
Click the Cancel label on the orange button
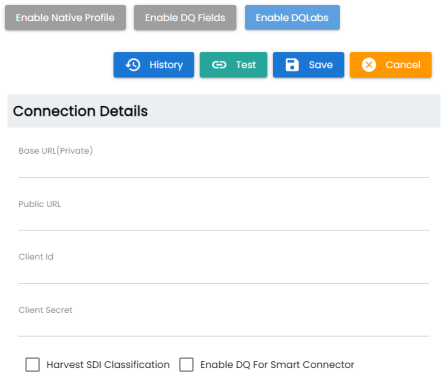(x=403, y=65)
